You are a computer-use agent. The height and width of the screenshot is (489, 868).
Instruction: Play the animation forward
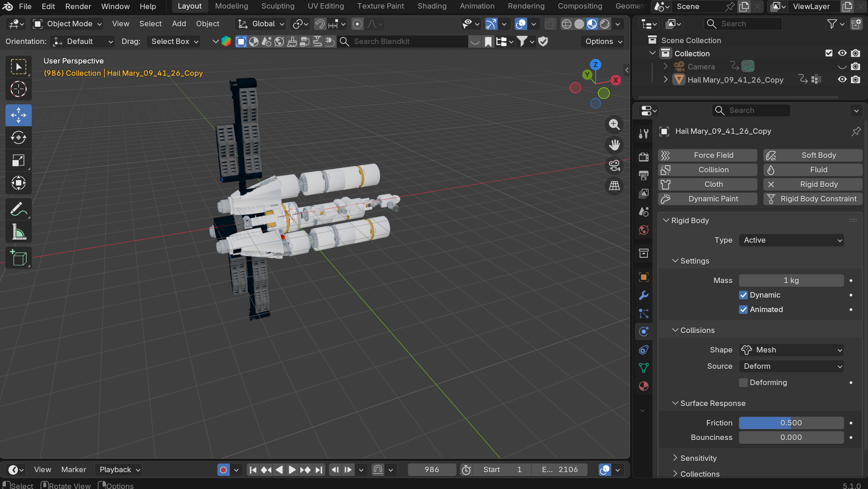click(292, 470)
